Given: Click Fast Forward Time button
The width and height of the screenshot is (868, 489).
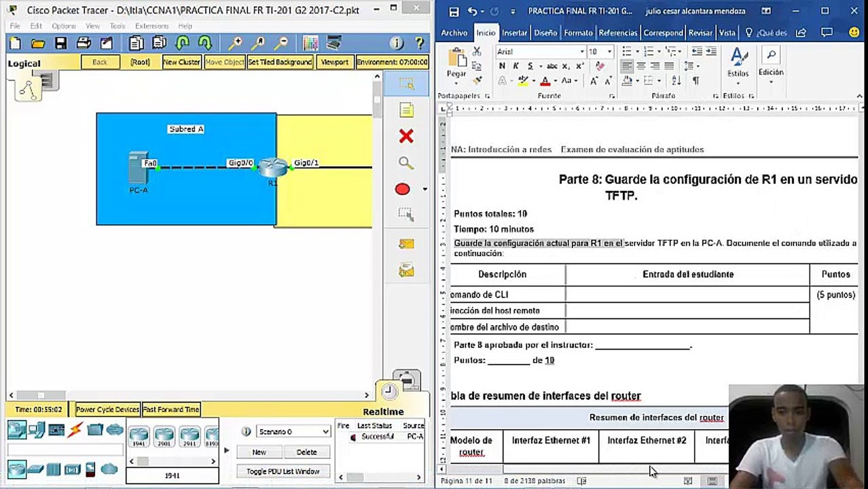Looking at the screenshot, I should 170,410.
